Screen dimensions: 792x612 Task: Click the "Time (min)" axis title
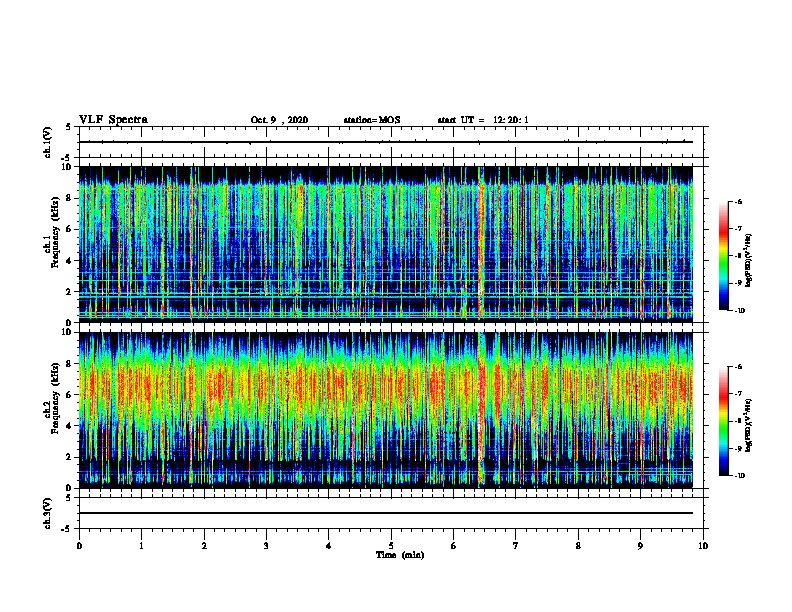tap(400, 555)
